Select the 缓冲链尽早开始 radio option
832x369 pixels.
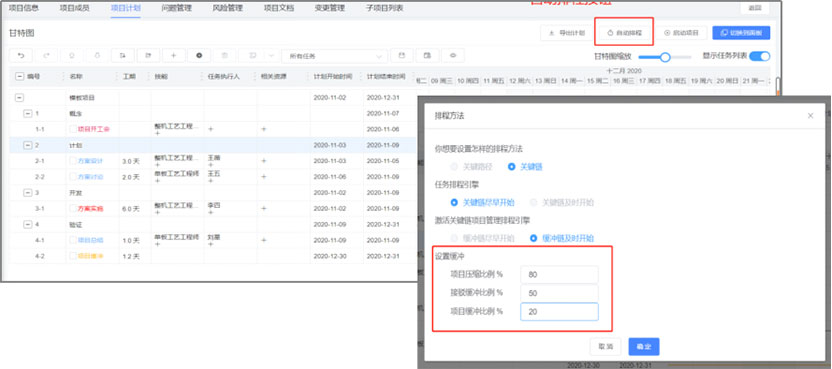tap(454, 238)
